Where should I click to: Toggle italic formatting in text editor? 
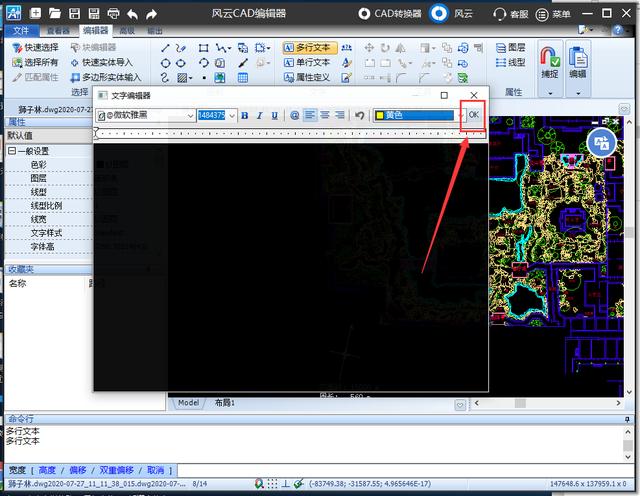click(259, 116)
